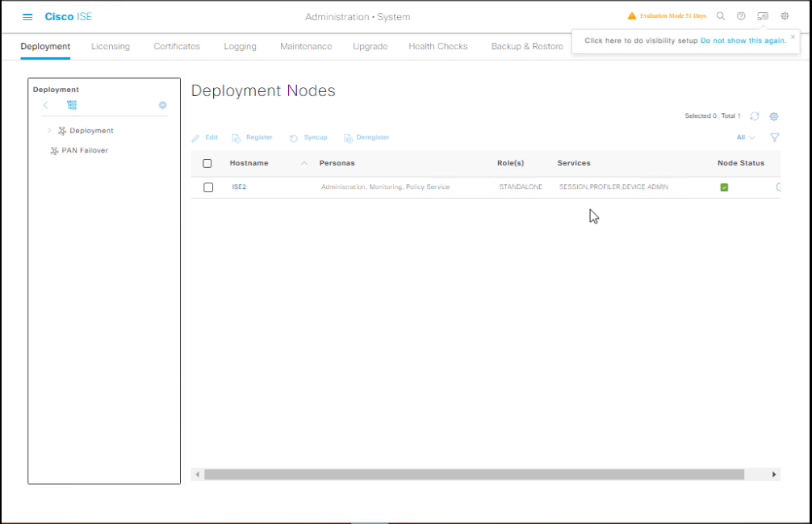Click the horizontal scrollbar of the table

pyautogui.click(x=474, y=475)
